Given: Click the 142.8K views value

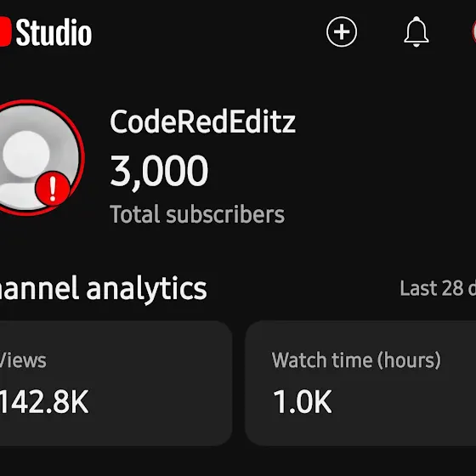Looking at the screenshot, I should [x=44, y=401].
